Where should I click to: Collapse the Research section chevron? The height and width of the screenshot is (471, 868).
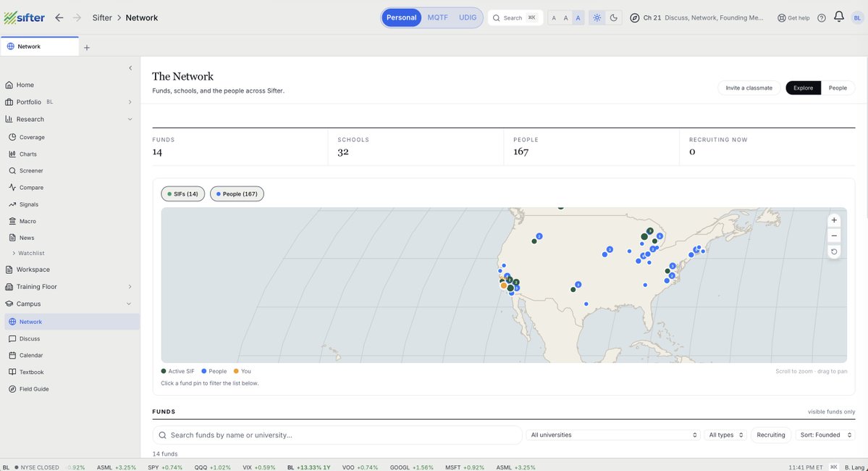pyautogui.click(x=130, y=119)
